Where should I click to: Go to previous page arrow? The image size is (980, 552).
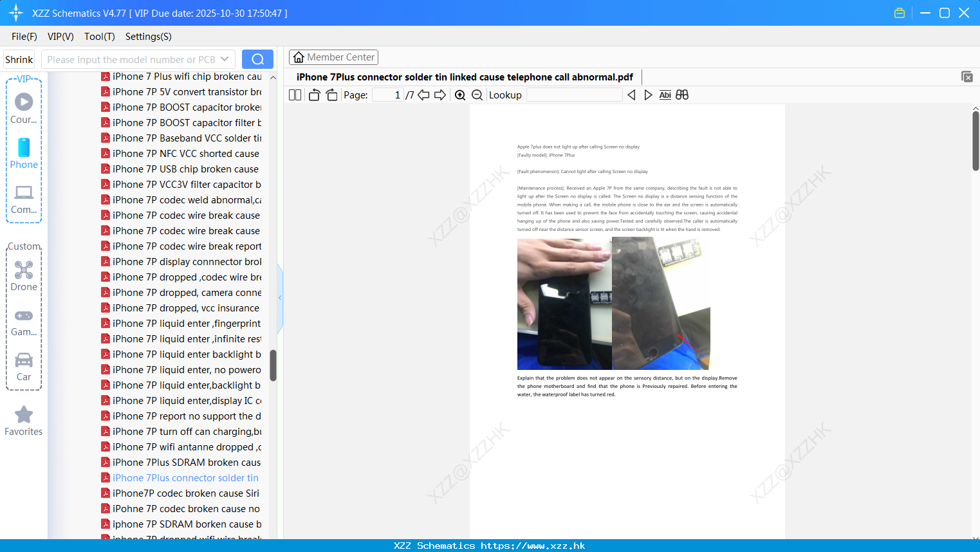(x=423, y=95)
